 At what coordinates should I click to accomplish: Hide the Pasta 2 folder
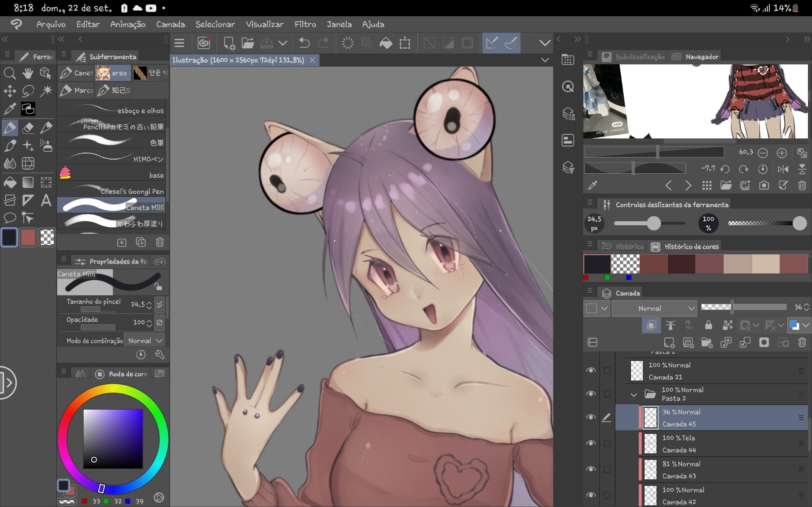tap(591, 394)
